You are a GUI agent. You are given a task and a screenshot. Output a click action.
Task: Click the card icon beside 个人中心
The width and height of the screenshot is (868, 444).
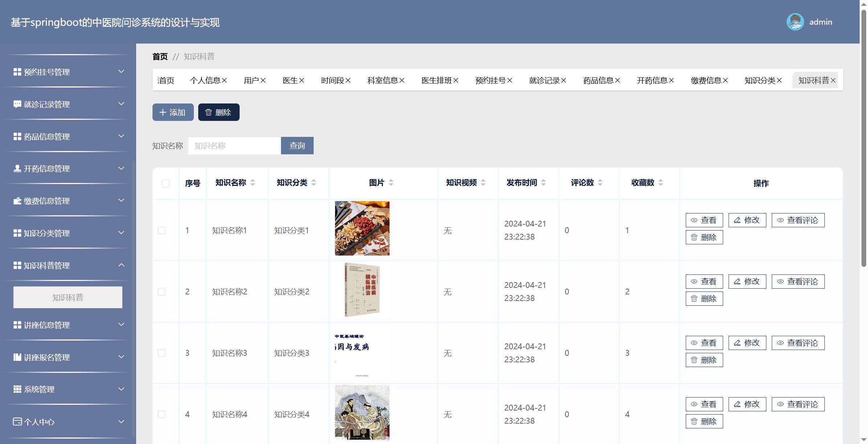tap(17, 421)
